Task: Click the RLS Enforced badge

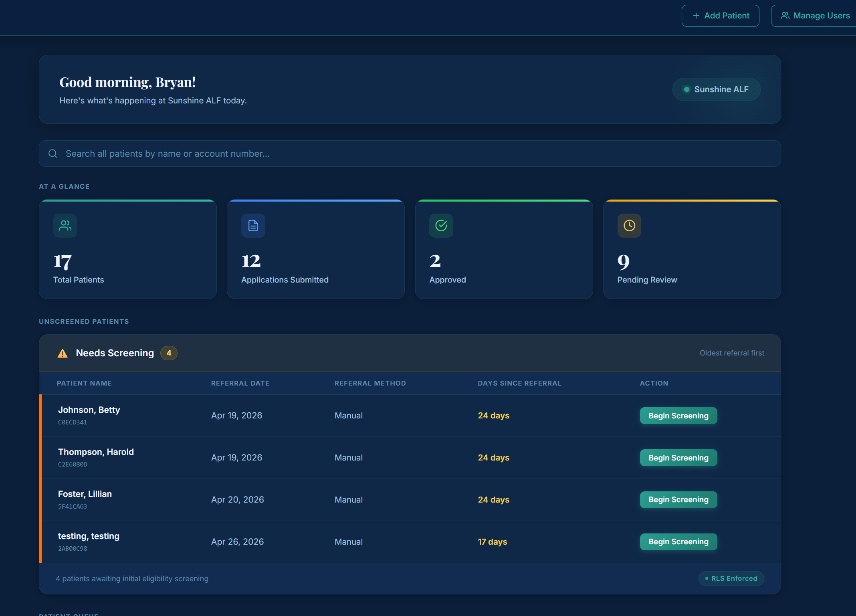Action: [731, 578]
